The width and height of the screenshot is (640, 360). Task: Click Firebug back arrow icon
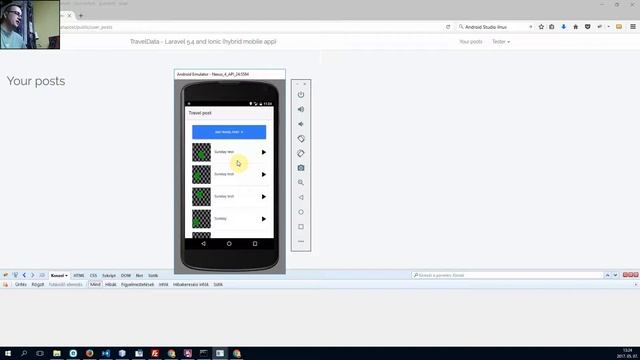tap(24, 276)
